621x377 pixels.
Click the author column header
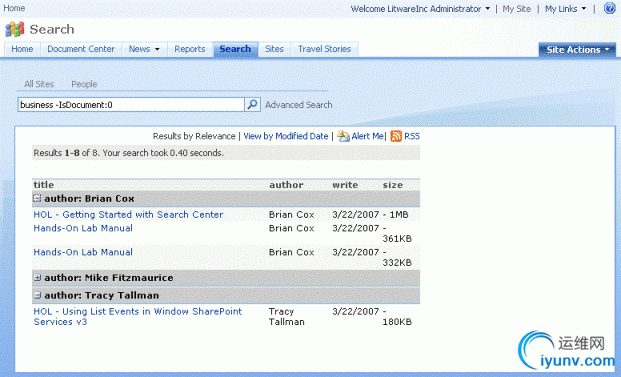tap(286, 185)
